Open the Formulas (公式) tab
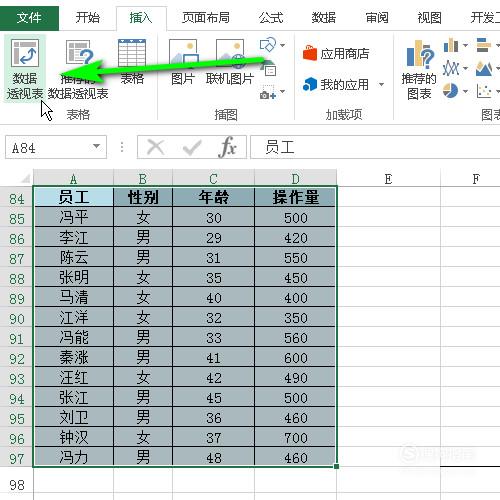Screen dimensions: 500x500 271,18
